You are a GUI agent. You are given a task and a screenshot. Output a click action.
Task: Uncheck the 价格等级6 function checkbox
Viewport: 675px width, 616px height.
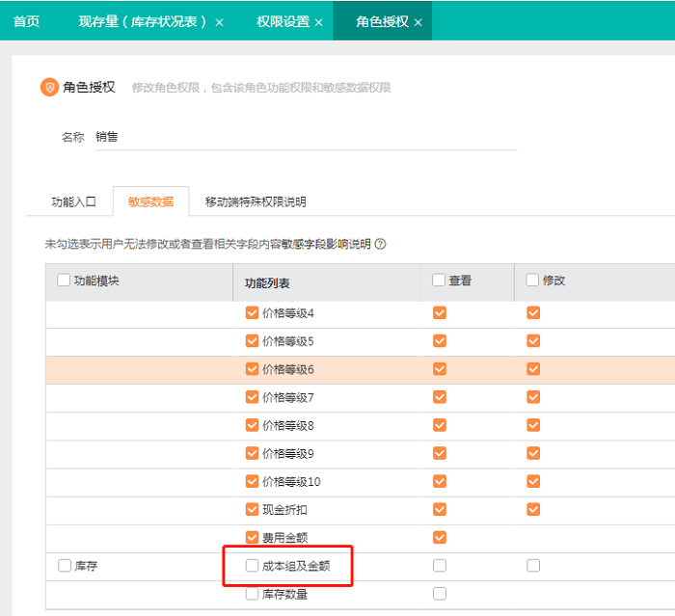click(253, 369)
